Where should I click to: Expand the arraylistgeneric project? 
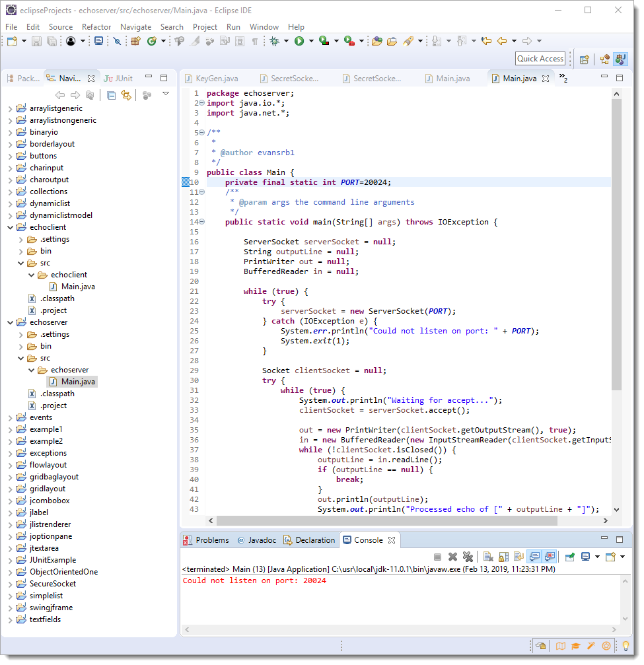tap(10, 109)
